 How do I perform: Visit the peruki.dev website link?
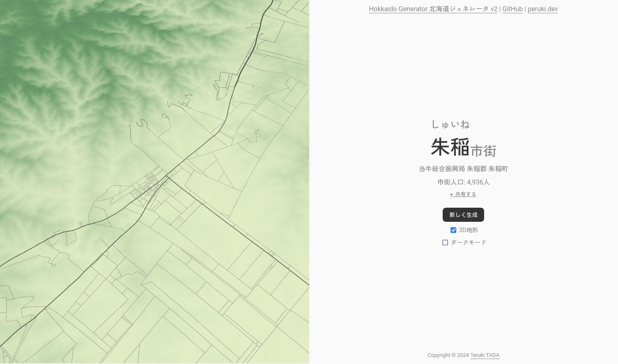tap(543, 9)
